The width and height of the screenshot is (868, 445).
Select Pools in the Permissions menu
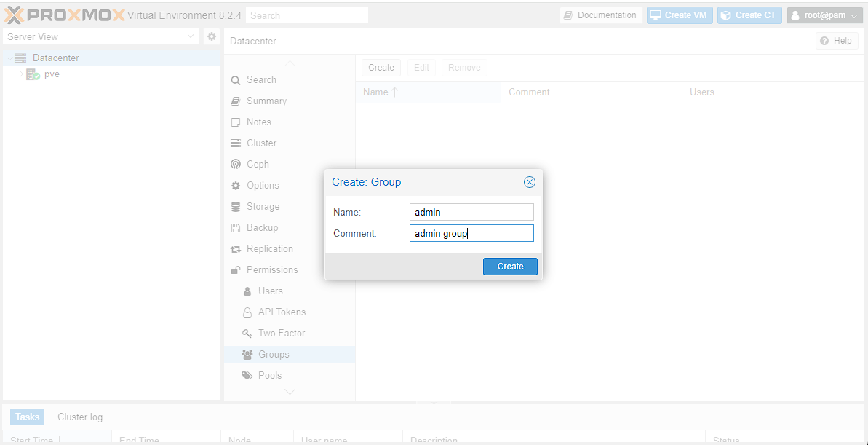269,376
